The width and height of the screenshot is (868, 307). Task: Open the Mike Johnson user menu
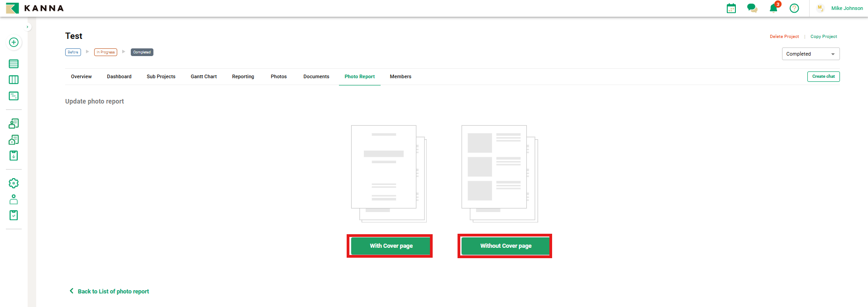pos(846,8)
